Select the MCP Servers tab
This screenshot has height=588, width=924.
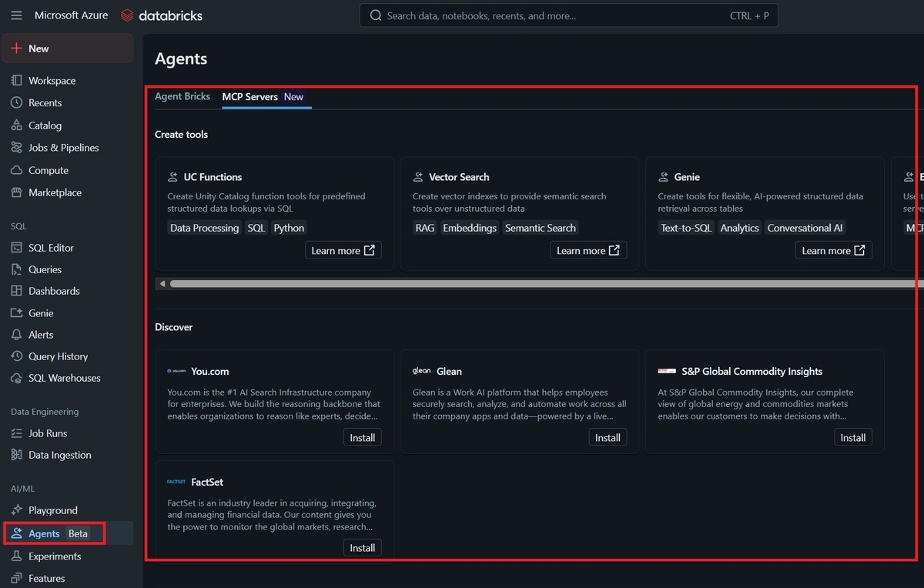(249, 97)
